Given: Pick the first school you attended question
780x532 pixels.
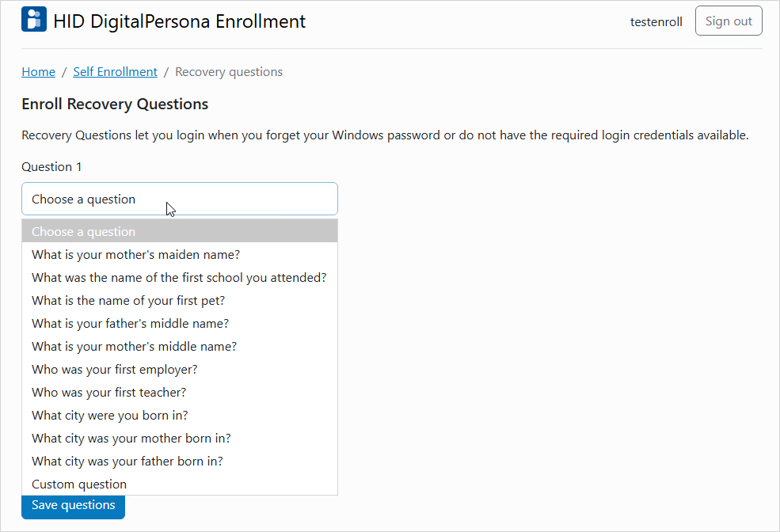Looking at the screenshot, I should pyautogui.click(x=179, y=278).
